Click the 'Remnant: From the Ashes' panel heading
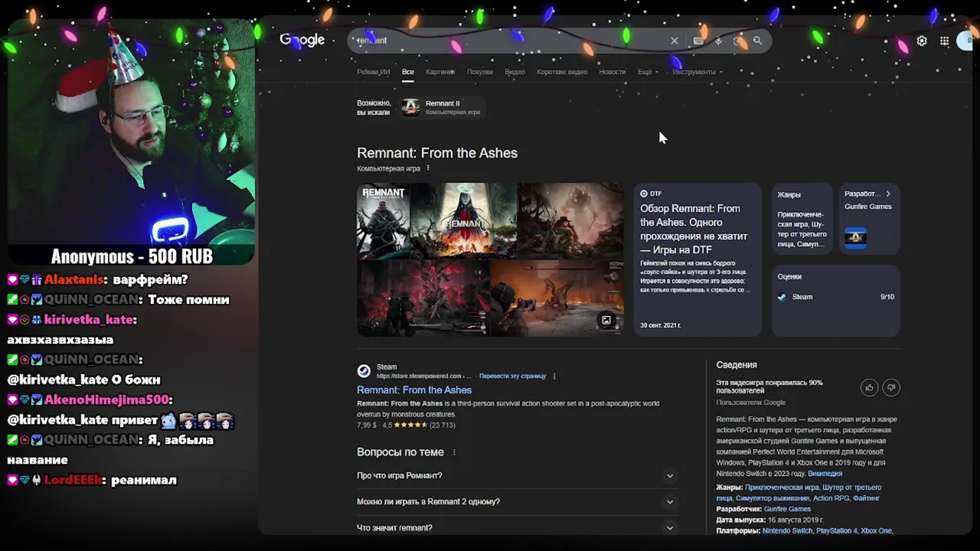This screenshot has width=980, height=551. click(437, 153)
